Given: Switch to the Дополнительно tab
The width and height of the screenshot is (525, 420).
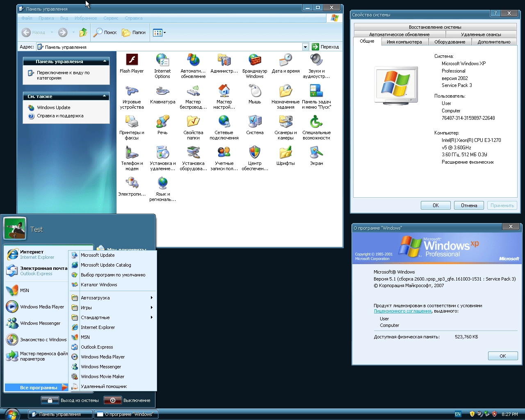Looking at the screenshot, I should [x=494, y=42].
